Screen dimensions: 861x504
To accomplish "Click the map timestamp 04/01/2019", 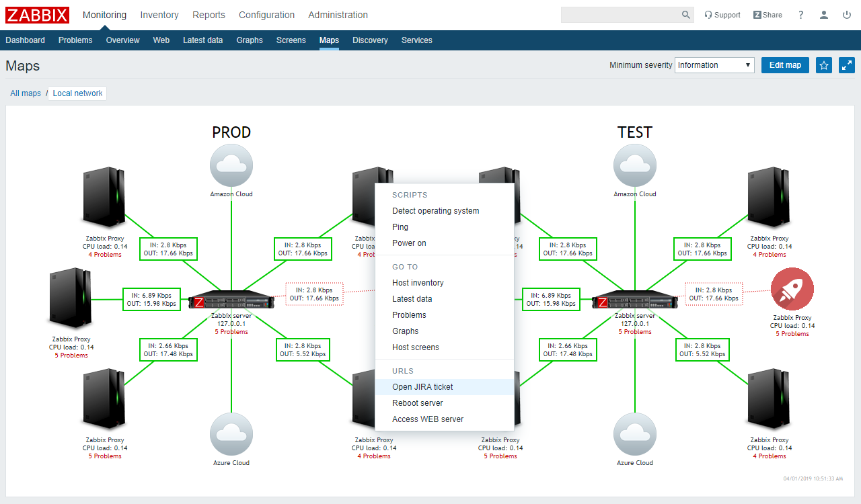I will 813,478.
